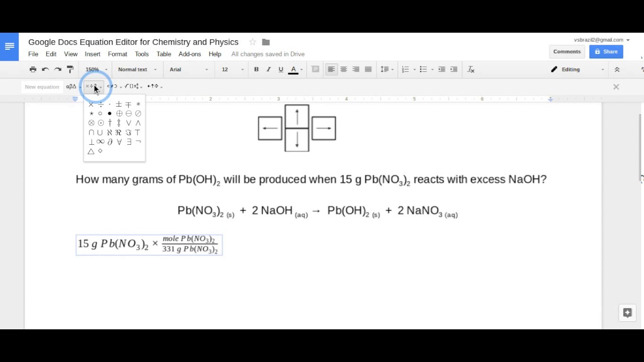644x362 pixels.
Task: Insert the multiplication × symbol from palette
Action: tap(91, 104)
